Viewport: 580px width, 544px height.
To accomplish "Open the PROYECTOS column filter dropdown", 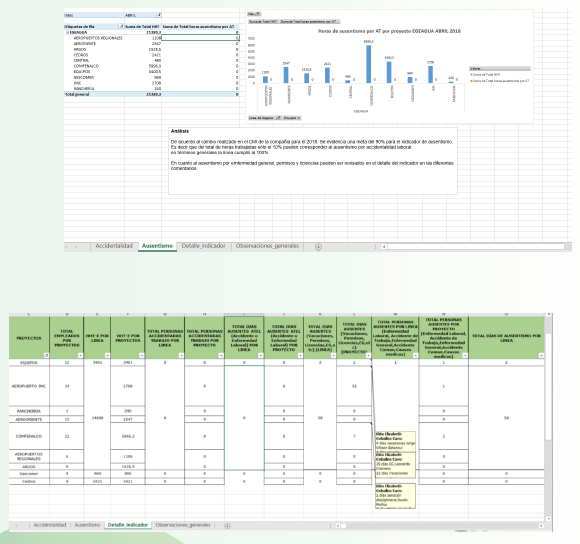I will [46, 355].
